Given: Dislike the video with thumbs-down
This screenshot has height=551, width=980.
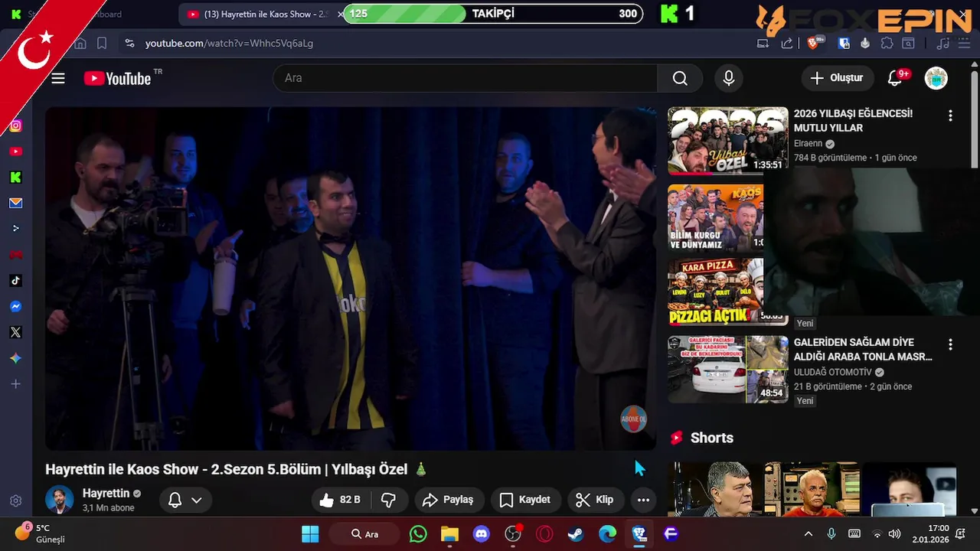Looking at the screenshot, I should (x=389, y=500).
